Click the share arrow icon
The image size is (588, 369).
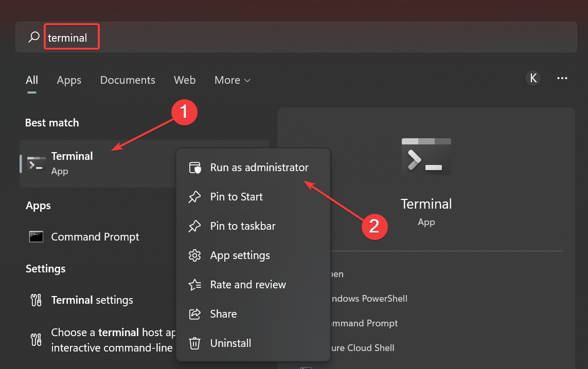coord(194,314)
